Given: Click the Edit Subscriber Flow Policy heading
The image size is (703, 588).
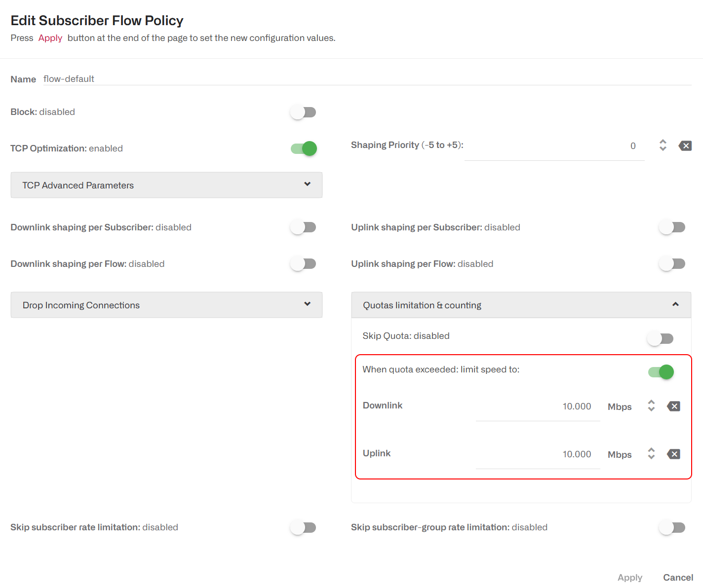Looking at the screenshot, I should click(x=97, y=21).
